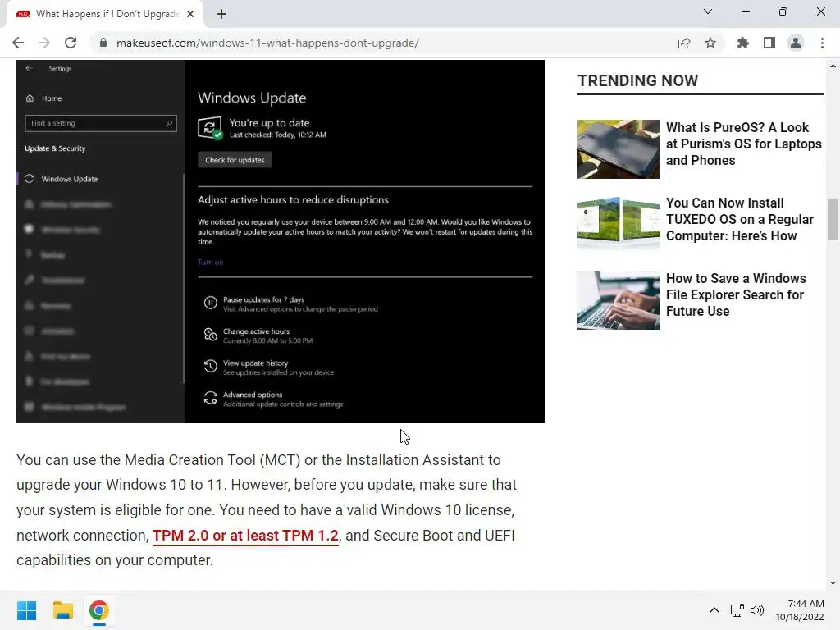Open the tab search dropdown
Viewport: 840px width, 630px height.
click(708, 11)
